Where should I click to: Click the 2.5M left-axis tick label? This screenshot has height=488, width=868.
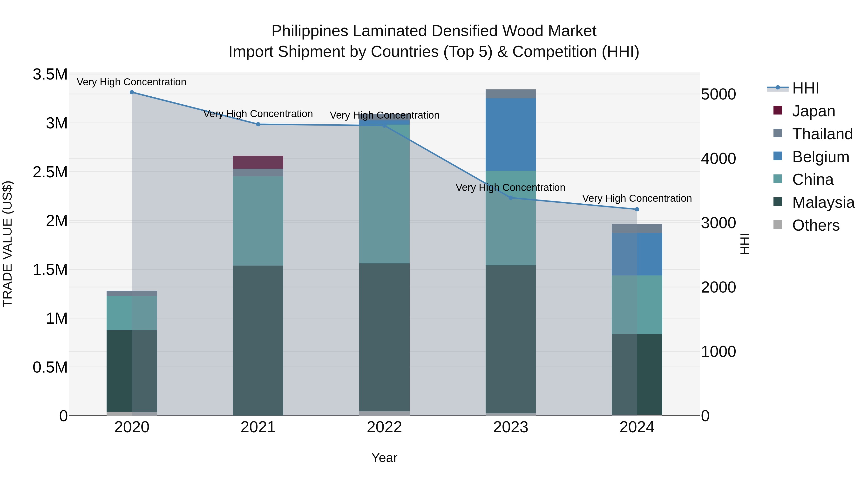coord(50,172)
